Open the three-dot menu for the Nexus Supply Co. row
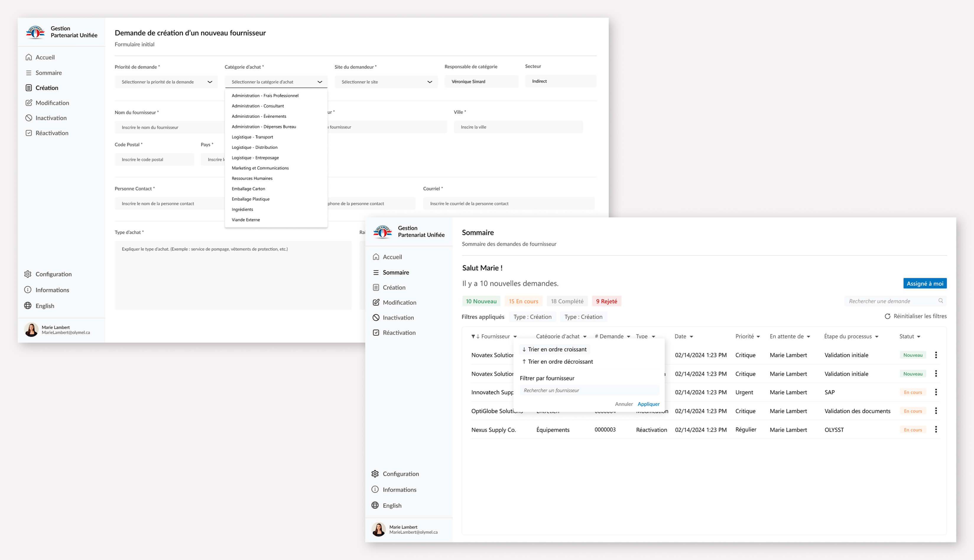974x560 pixels. tap(936, 429)
